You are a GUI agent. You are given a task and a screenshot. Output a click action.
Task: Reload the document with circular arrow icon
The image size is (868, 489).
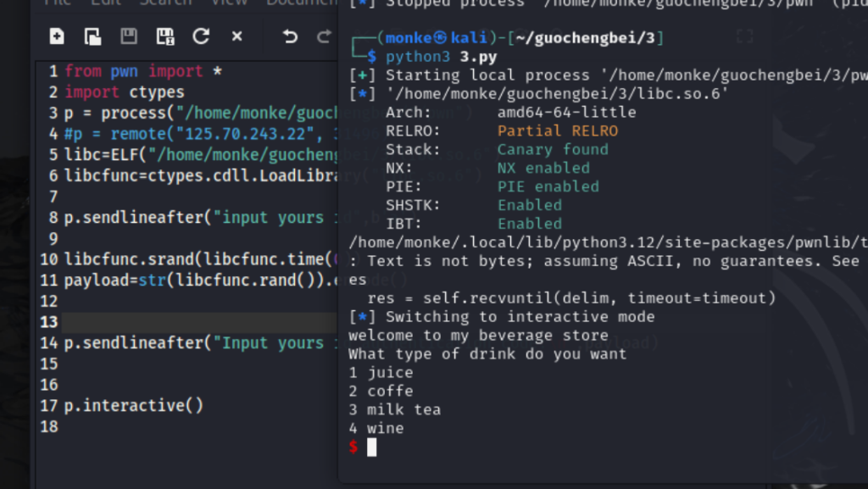click(201, 36)
